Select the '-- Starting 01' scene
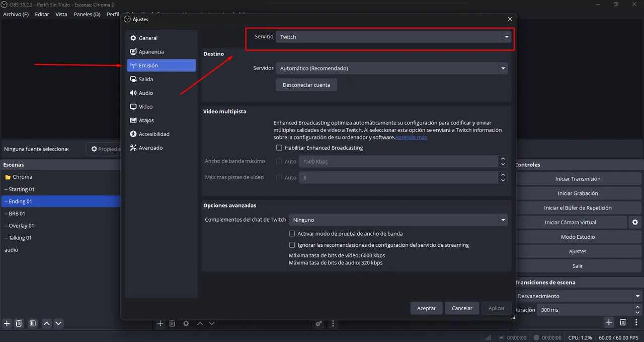Image resolution: width=644 pixels, height=342 pixels. pyautogui.click(x=60, y=189)
